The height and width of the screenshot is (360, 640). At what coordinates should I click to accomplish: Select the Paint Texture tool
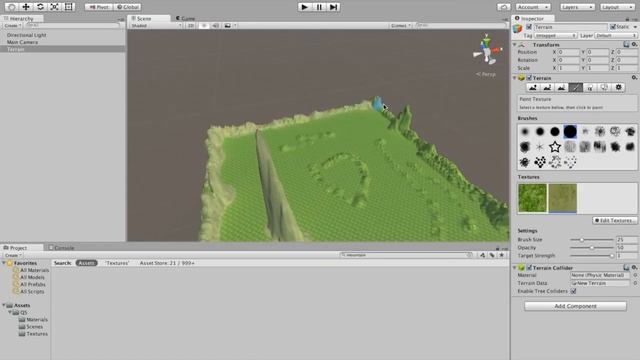point(576,87)
